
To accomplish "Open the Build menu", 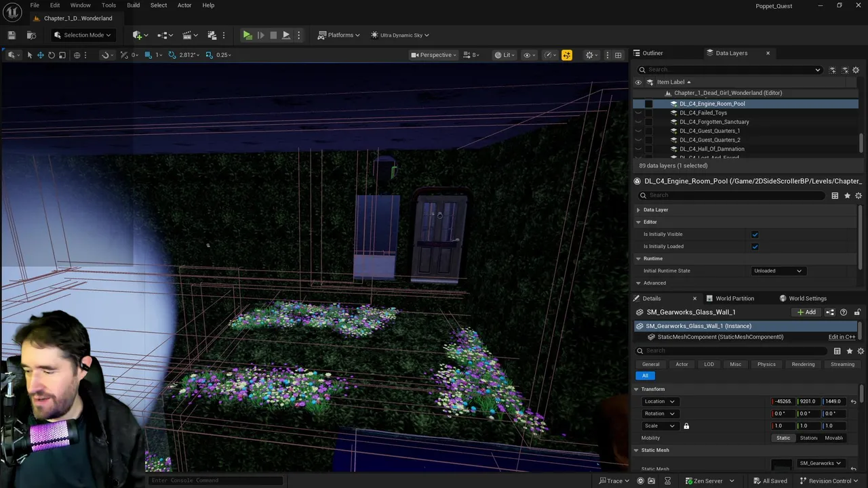I will pyautogui.click(x=133, y=5).
